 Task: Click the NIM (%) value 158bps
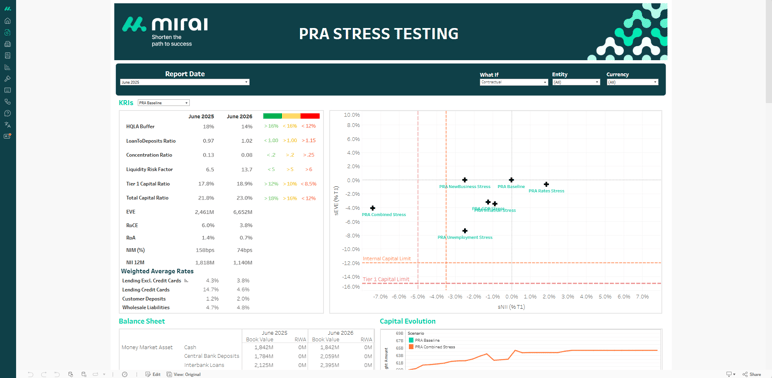(206, 250)
